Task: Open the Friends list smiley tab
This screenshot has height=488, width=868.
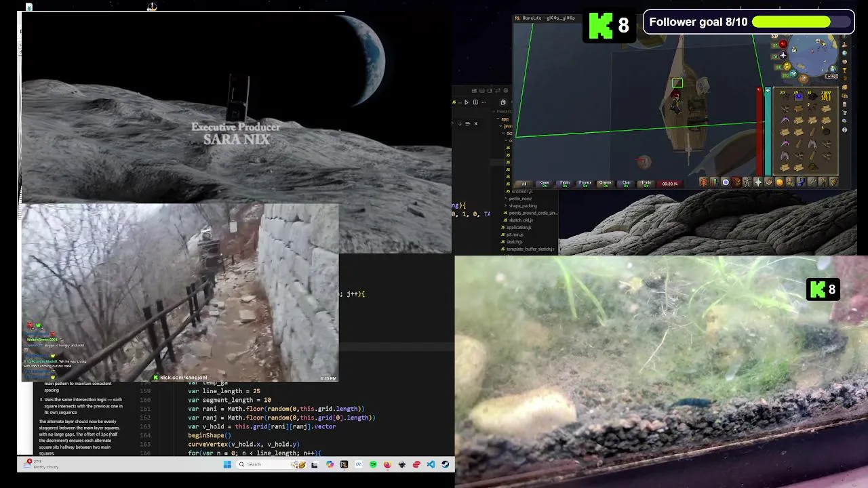Action: coord(780,182)
